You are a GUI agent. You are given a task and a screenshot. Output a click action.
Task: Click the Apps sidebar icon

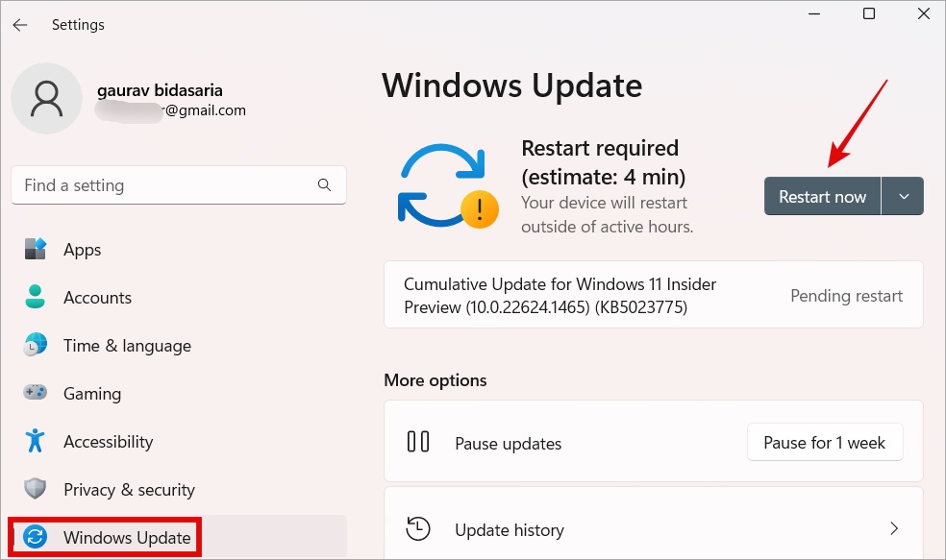(36, 250)
